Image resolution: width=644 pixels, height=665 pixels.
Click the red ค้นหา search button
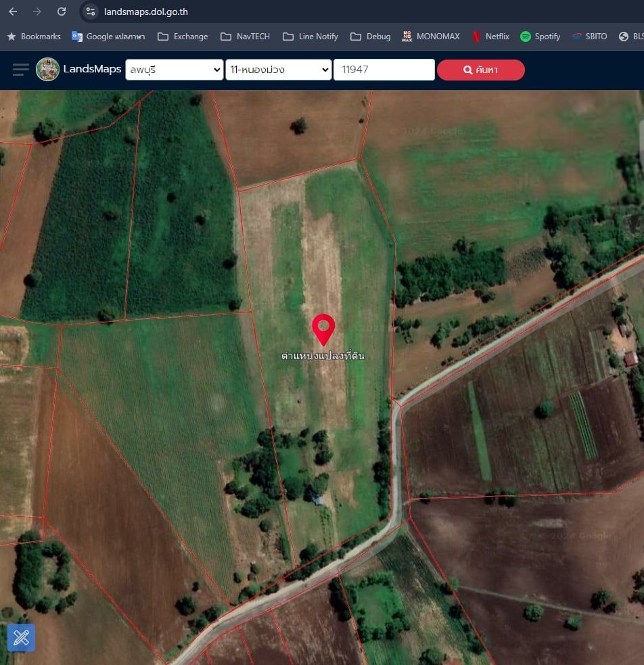click(481, 70)
